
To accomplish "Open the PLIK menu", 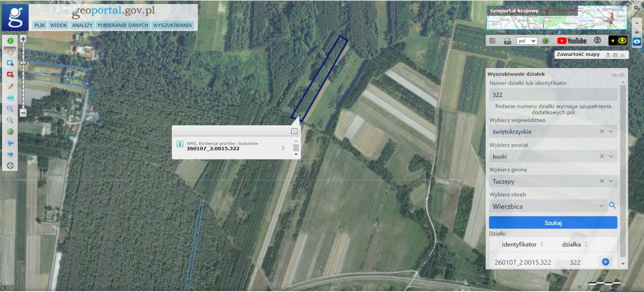I will point(40,25).
